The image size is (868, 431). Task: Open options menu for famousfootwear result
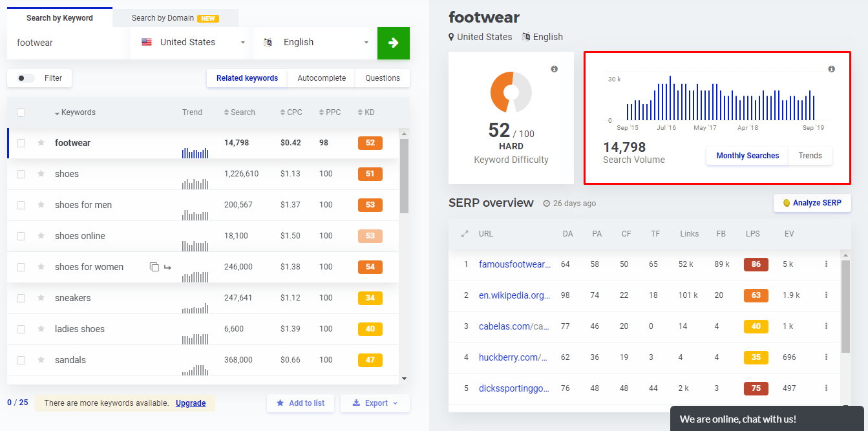[826, 264]
